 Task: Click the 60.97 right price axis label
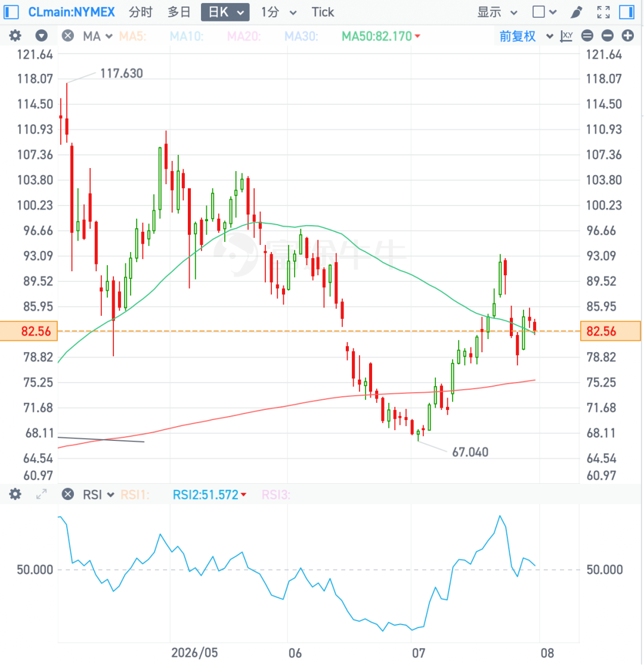[601, 476]
